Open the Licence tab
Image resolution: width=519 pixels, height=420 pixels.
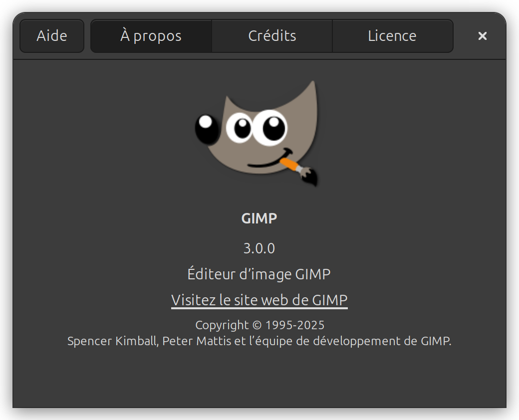tap(393, 36)
